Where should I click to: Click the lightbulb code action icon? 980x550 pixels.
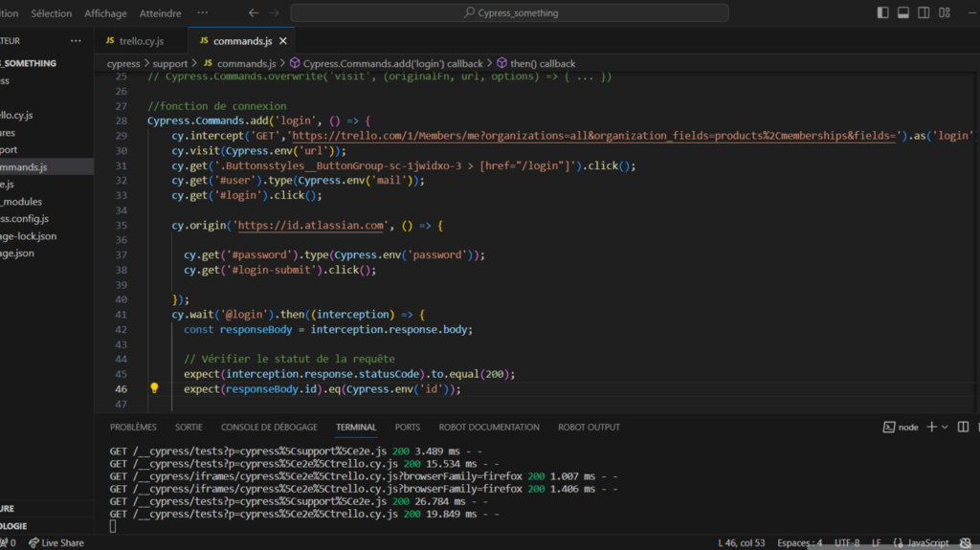[x=154, y=389]
